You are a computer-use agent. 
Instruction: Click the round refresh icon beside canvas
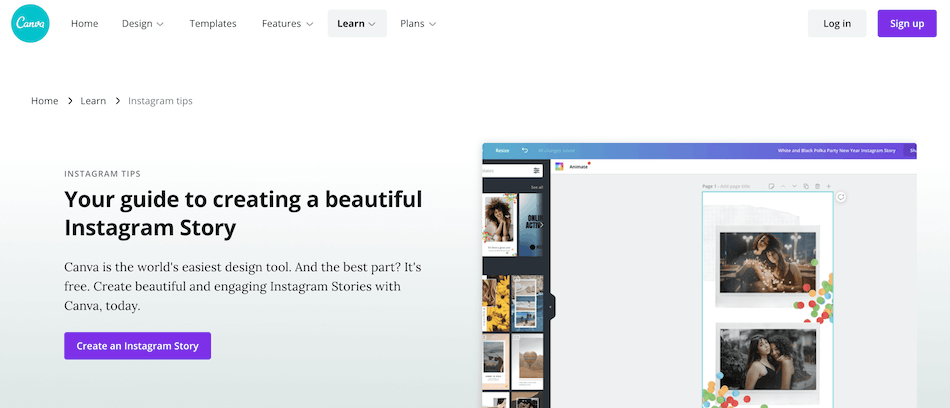(x=840, y=197)
